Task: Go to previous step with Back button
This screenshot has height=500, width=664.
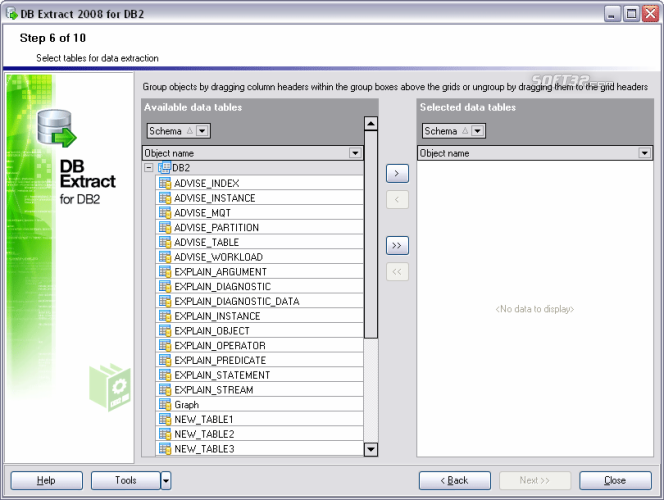Action: [x=455, y=481]
